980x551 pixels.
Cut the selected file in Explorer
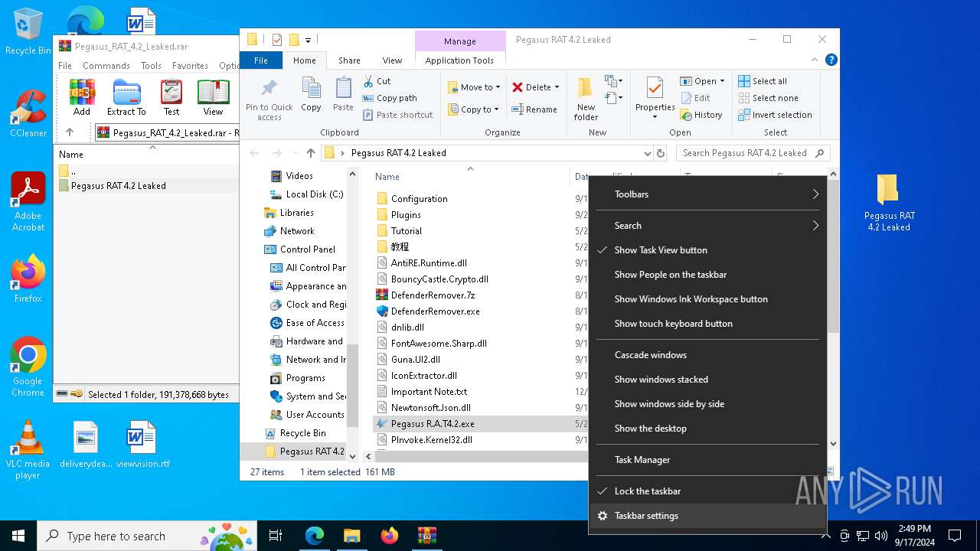point(377,81)
